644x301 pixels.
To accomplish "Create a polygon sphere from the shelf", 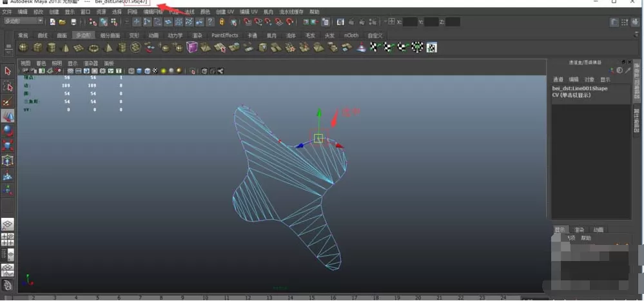I will pos(23,48).
